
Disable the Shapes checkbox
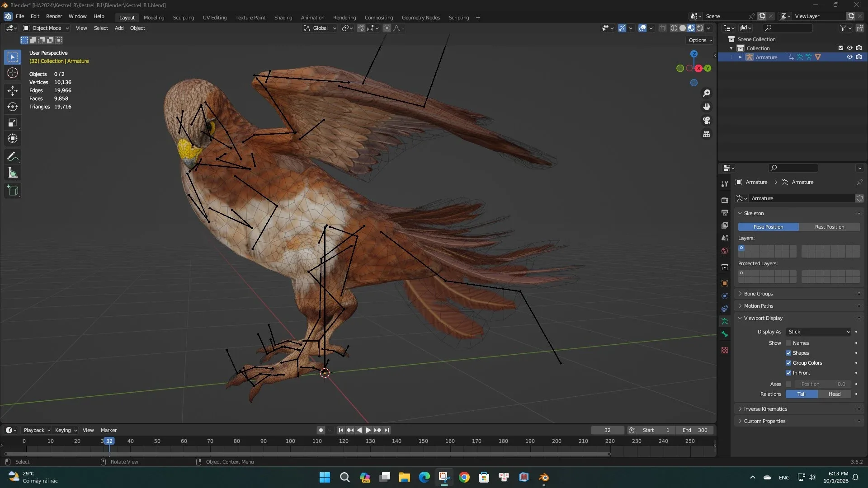[788, 353]
